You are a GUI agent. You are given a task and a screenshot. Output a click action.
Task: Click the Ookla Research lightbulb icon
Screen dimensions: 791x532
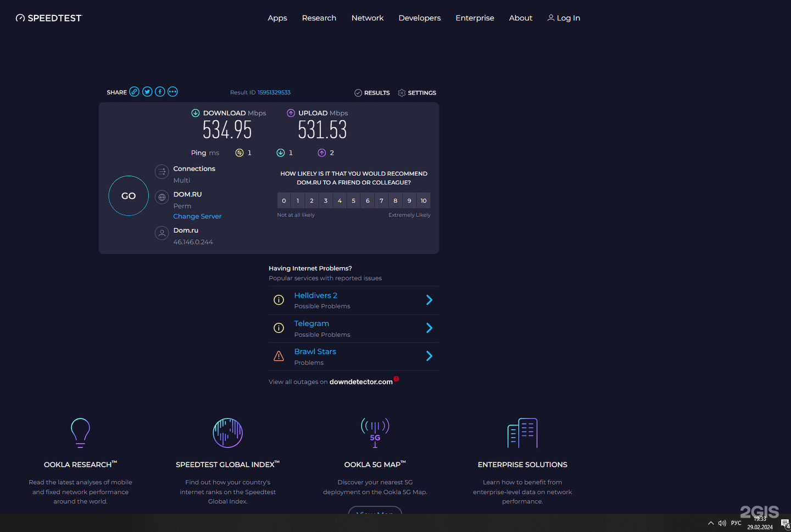point(80,433)
